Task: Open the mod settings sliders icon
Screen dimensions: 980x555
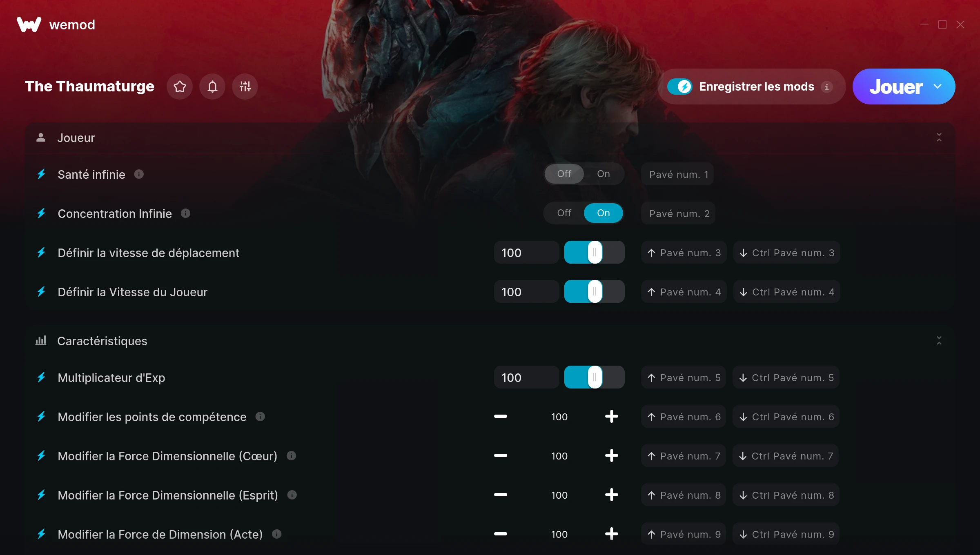Action: coord(245,87)
